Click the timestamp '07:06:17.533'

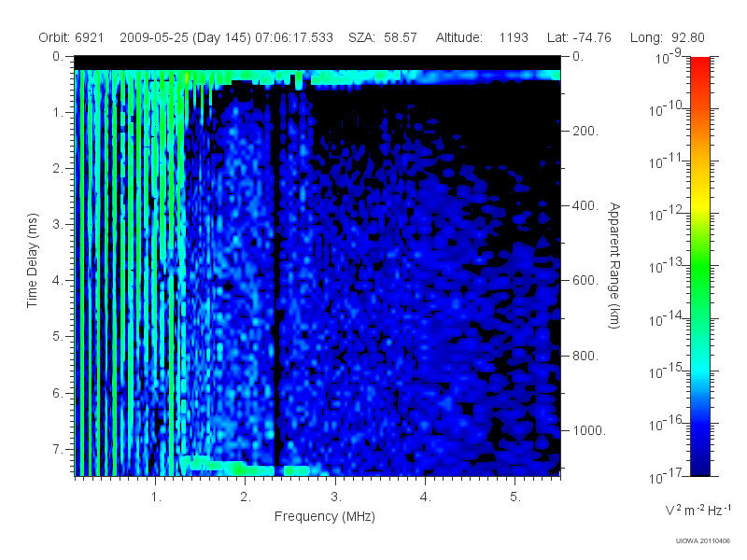click(x=294, y=37)
